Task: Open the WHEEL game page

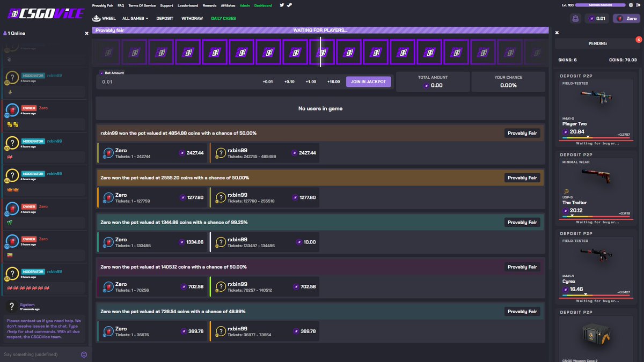Action: [x=104, y=18]
